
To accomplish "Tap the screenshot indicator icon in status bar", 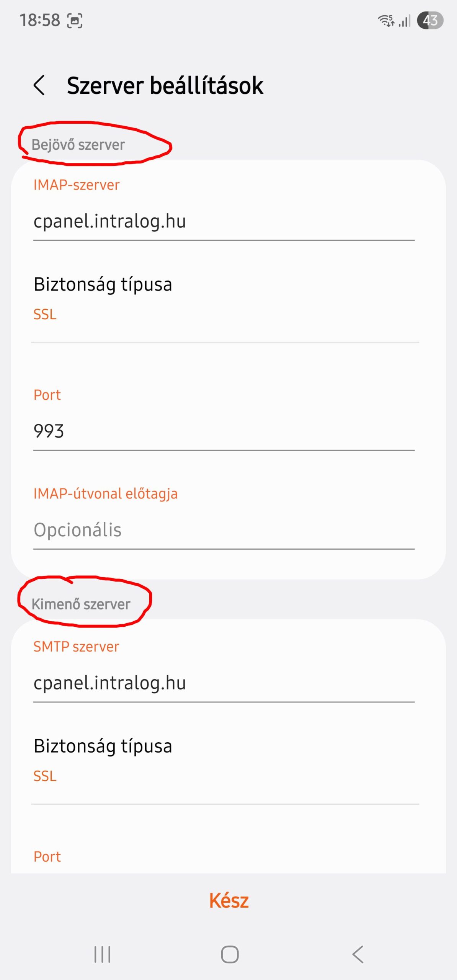I will pos(75,21).
